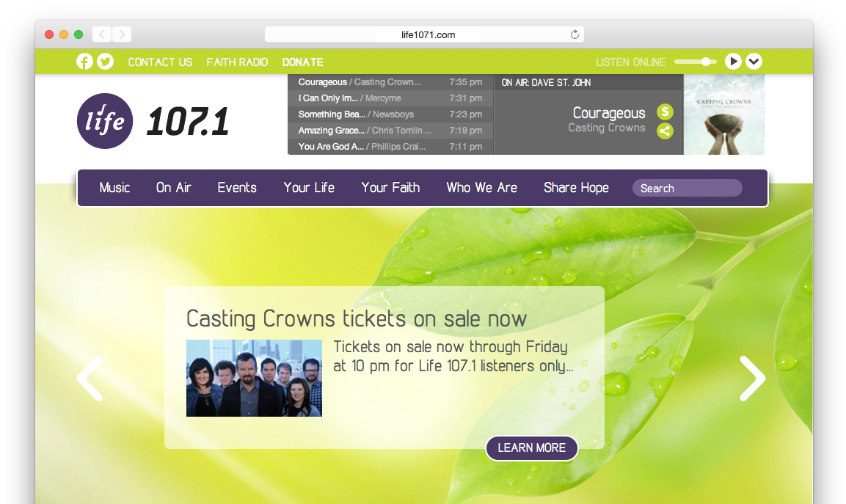Open the Twitter page icon
This screenshot has width=846, height=504.
point(105,62)
